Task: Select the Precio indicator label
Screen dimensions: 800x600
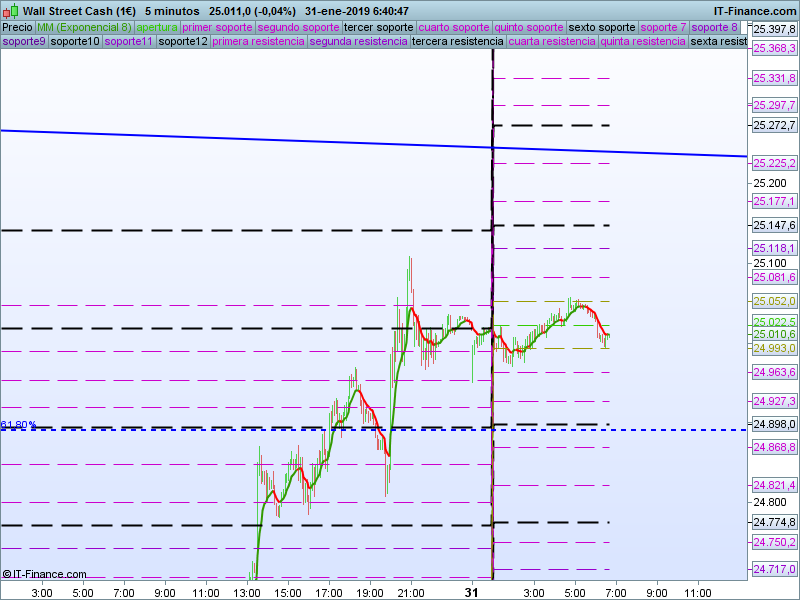Action: (17, 28)
